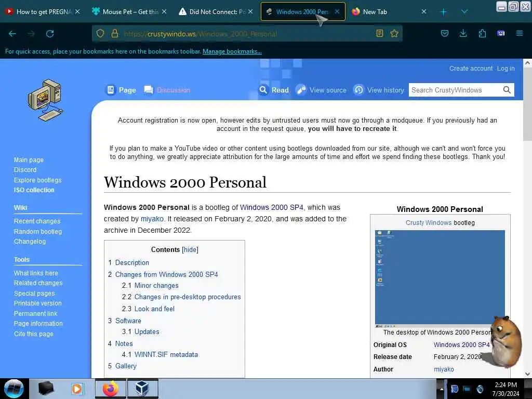Open Recent changes
The height and width of the screenshot is (399, 532).
click(x=37, y=221)
